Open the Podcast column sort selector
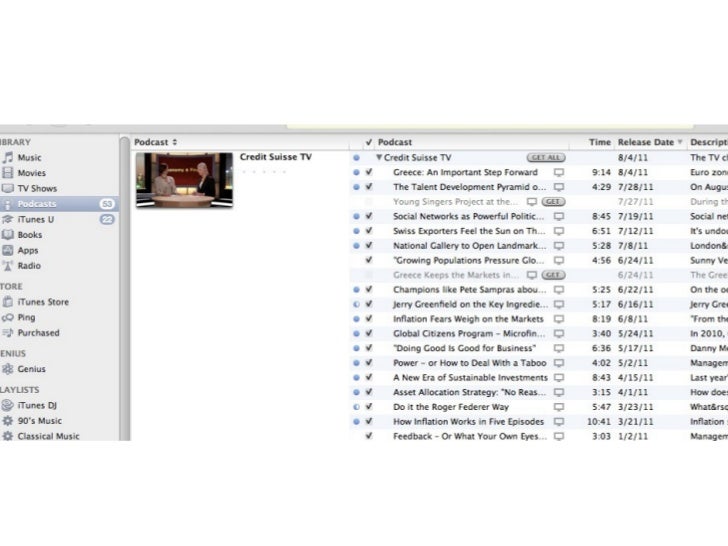 175,142
